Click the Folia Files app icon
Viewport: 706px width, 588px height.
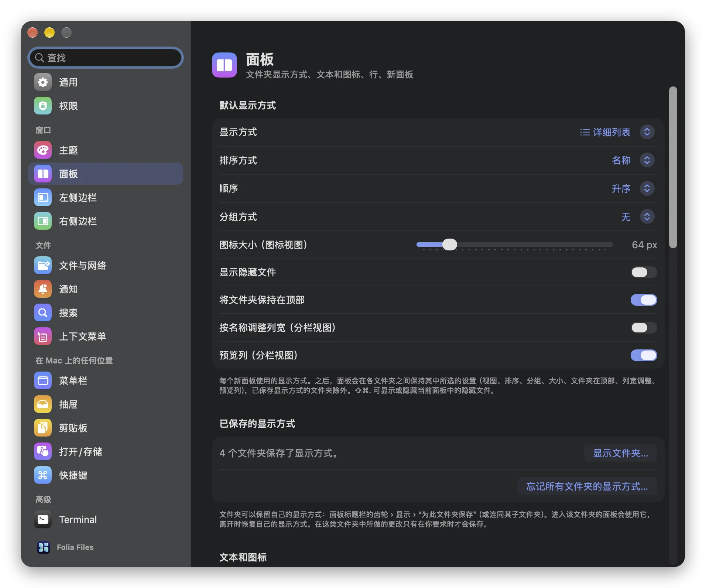pos(44,547)
